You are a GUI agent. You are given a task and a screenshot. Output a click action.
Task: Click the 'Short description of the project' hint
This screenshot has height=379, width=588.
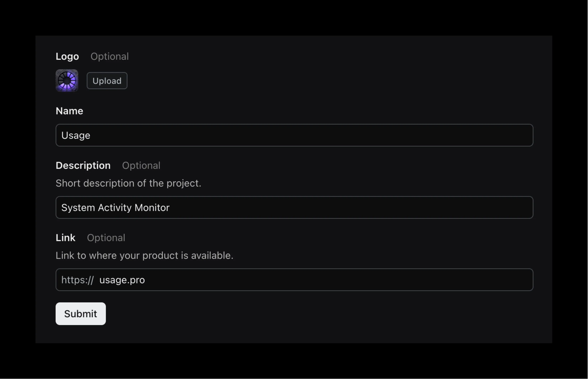pos(128,183)
